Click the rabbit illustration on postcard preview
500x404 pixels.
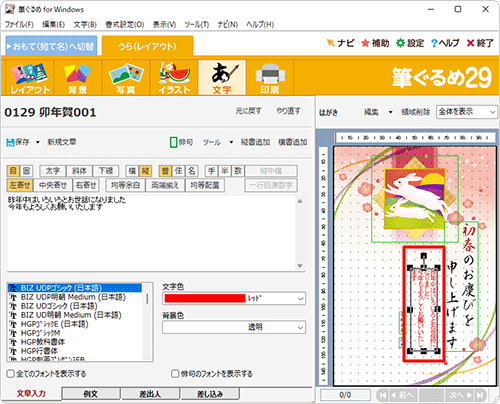tap(415, 198)
